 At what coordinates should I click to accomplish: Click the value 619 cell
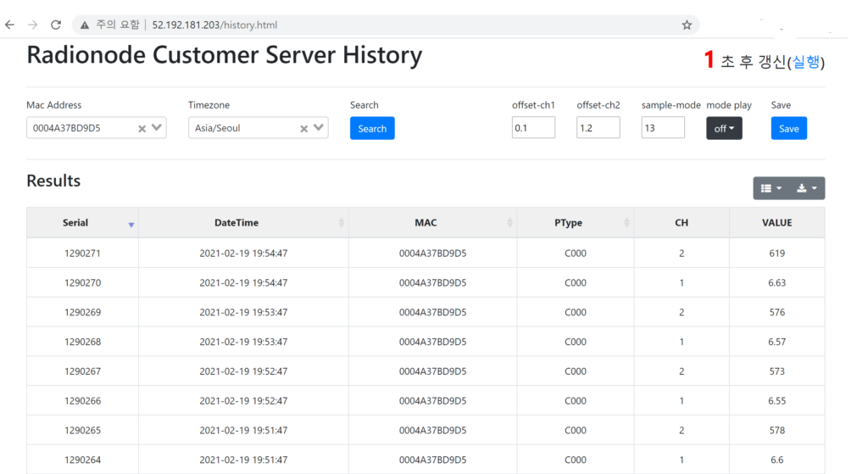tap(776, 253)
